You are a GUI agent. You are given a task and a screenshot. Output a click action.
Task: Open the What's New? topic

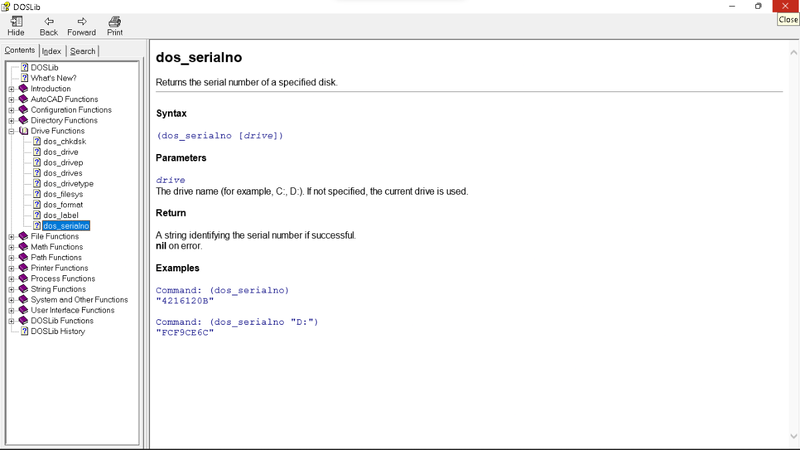coord(53,78)
